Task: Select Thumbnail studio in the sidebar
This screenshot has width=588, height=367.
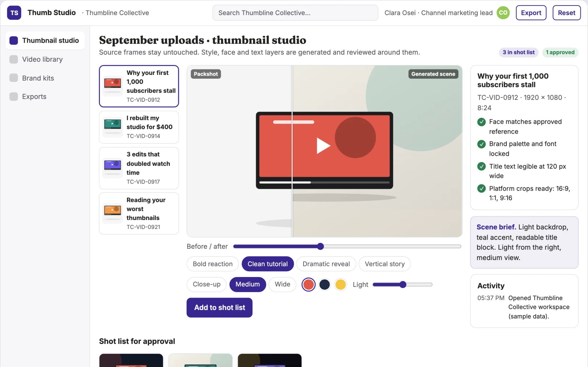Action: click(x=45, y=40)
